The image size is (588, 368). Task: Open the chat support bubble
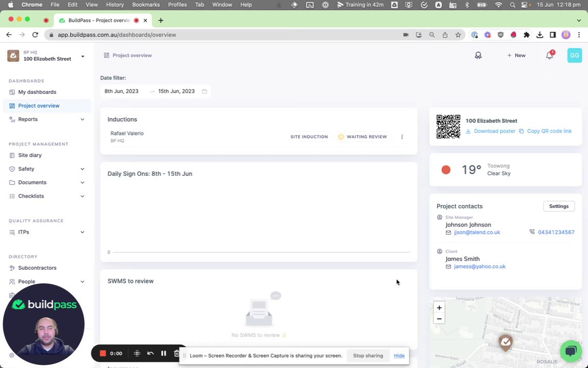coord(571,351)
